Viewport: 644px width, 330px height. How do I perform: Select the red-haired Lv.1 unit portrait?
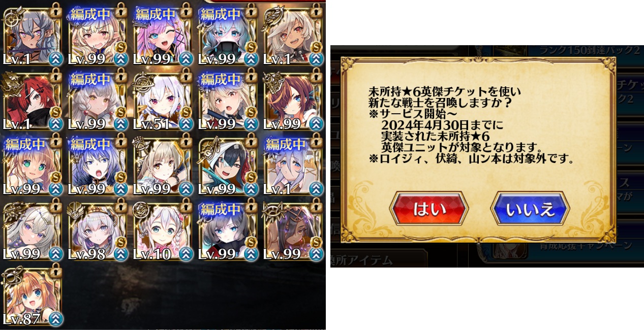click(32, 101)
